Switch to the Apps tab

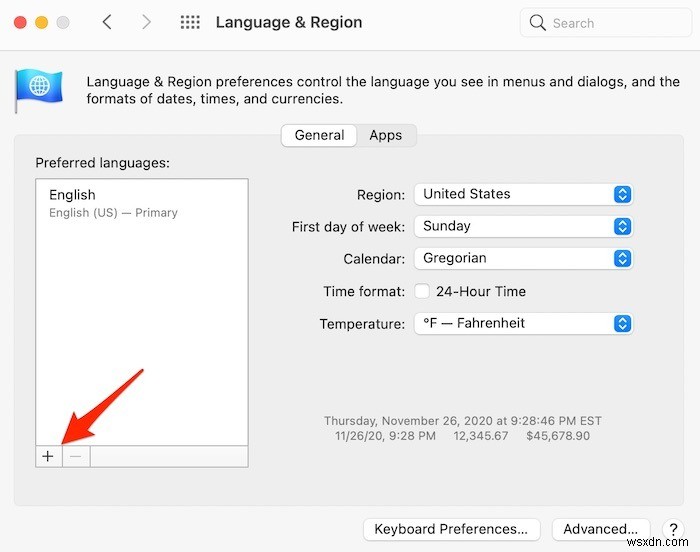click(386, 135)
